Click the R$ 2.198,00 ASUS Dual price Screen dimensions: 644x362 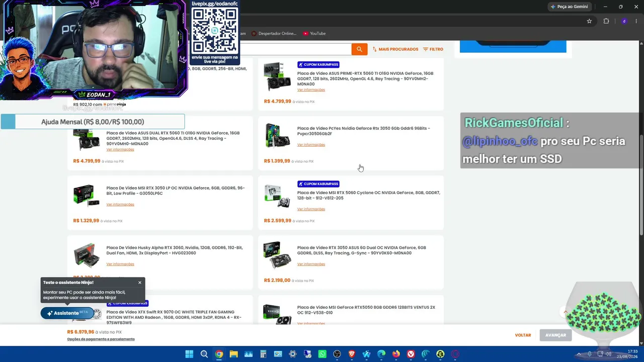[277, 281]
